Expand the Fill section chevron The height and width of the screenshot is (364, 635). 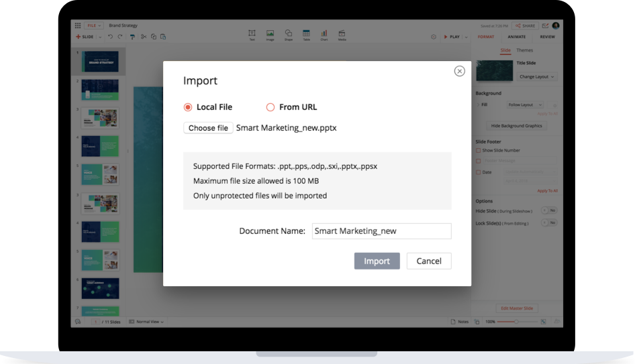[478, 105]
